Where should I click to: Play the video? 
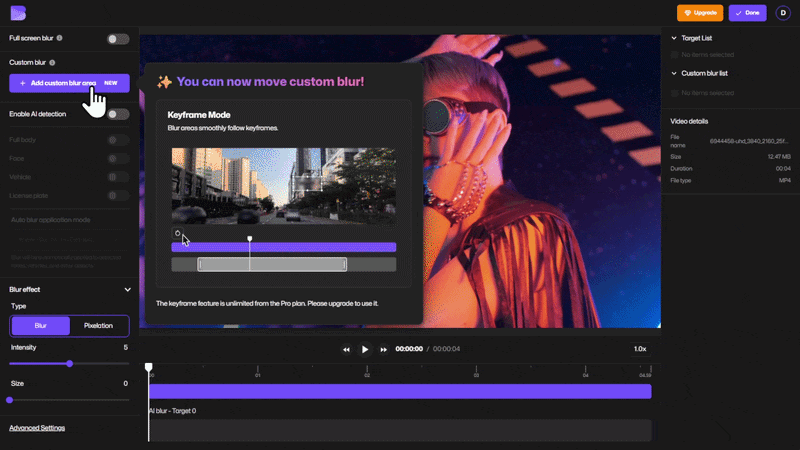[x=365, y=349]
